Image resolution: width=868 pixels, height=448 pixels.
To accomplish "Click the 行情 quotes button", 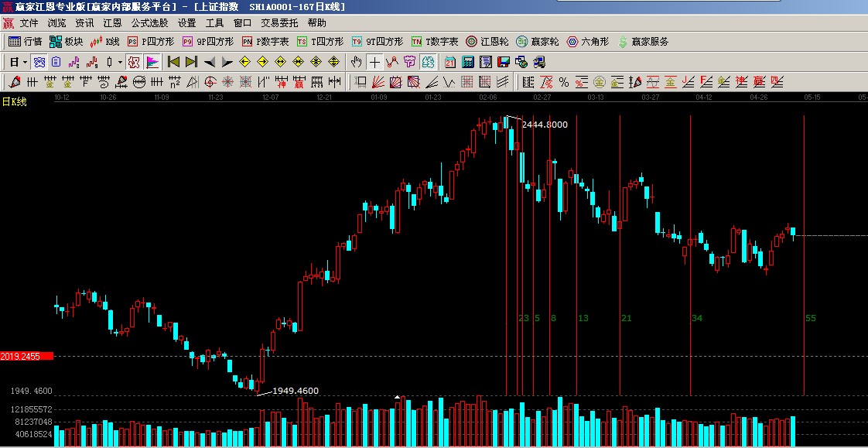I will click(26, 42).
